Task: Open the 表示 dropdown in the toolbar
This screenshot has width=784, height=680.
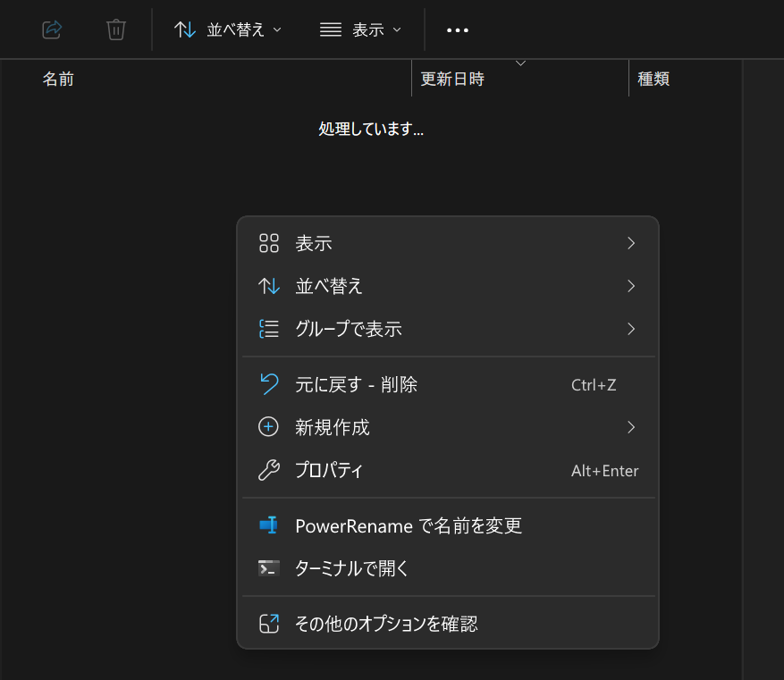Action: (360, 29)
